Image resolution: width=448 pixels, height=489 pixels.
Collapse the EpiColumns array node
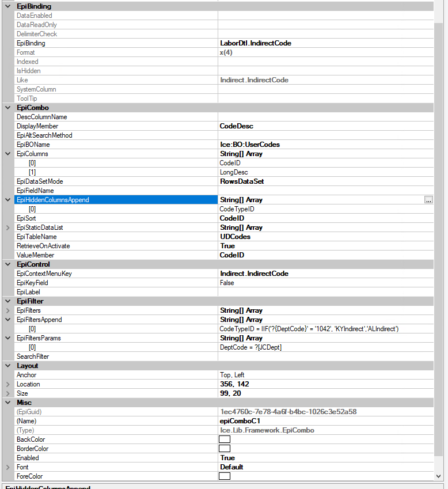click(7, 154)
